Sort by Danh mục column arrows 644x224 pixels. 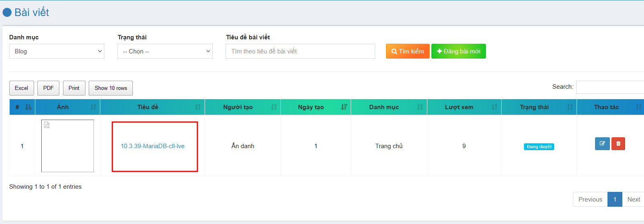point(420,107)
